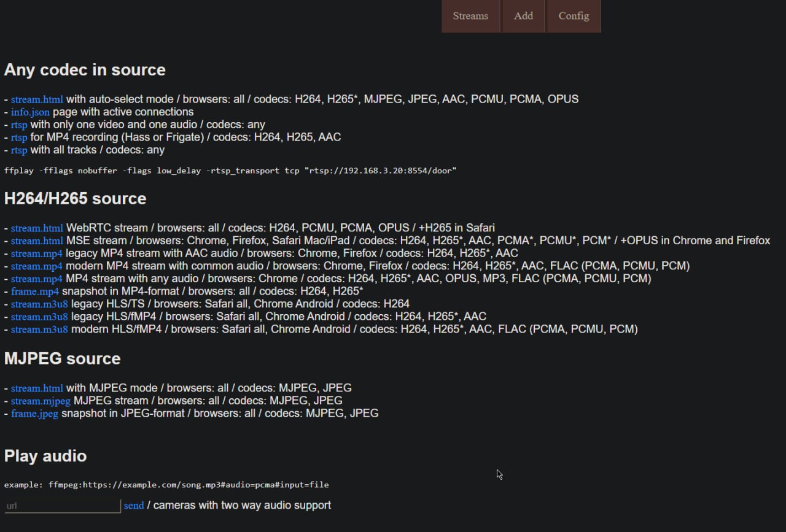Click rtsp link with one video and one audio
This screenshot has height=532, width=786.
click(x=19, y=125)
